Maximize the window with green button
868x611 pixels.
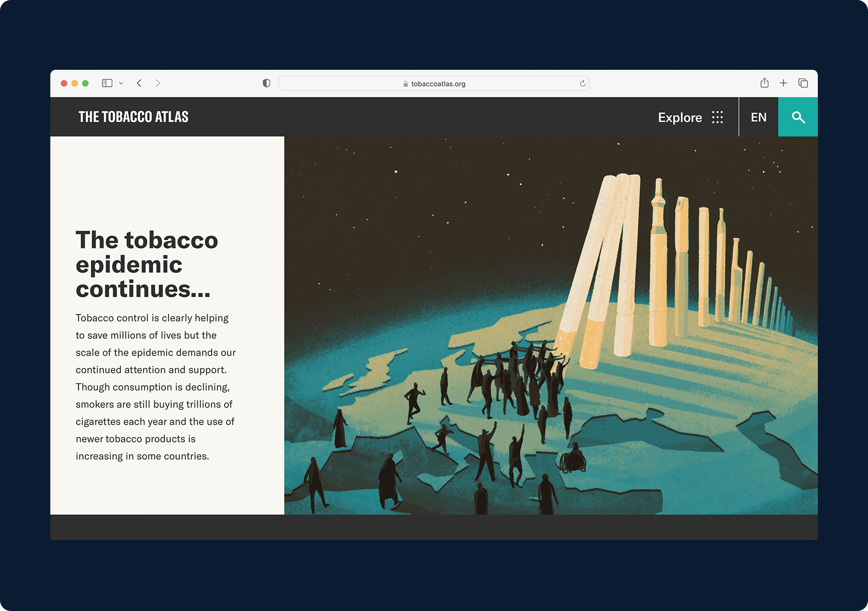pos(85,83)
